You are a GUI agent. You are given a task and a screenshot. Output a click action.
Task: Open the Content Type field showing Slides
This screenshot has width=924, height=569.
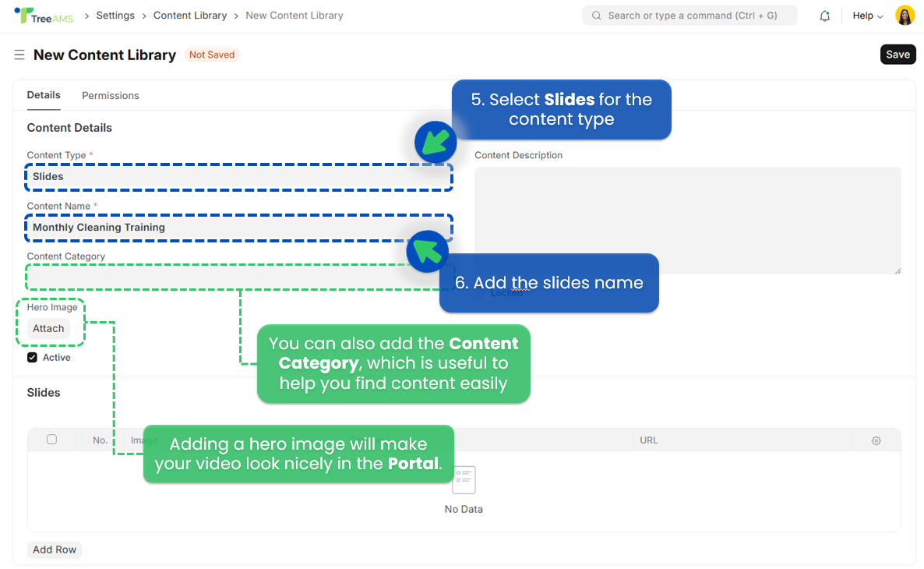[x=238, y=177]
